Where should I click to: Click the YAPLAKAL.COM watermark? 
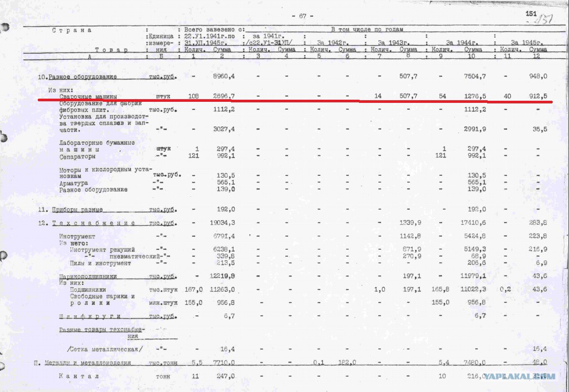[520, 376]
